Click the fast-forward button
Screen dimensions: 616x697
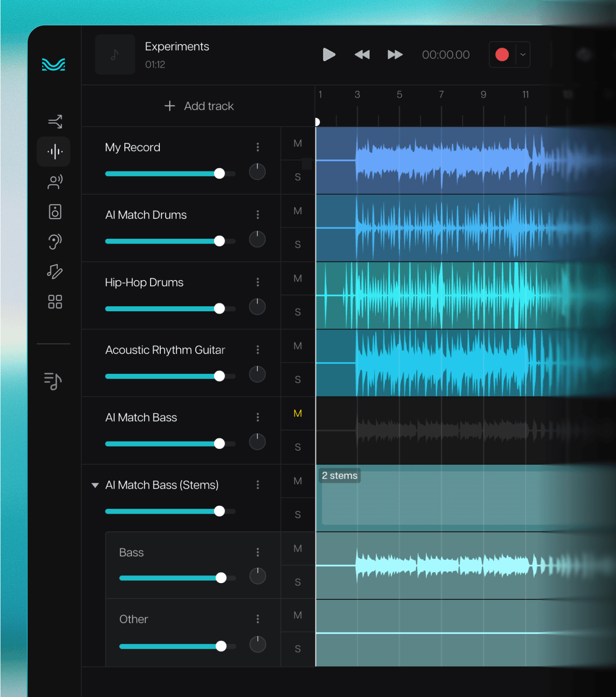[395, 55]
